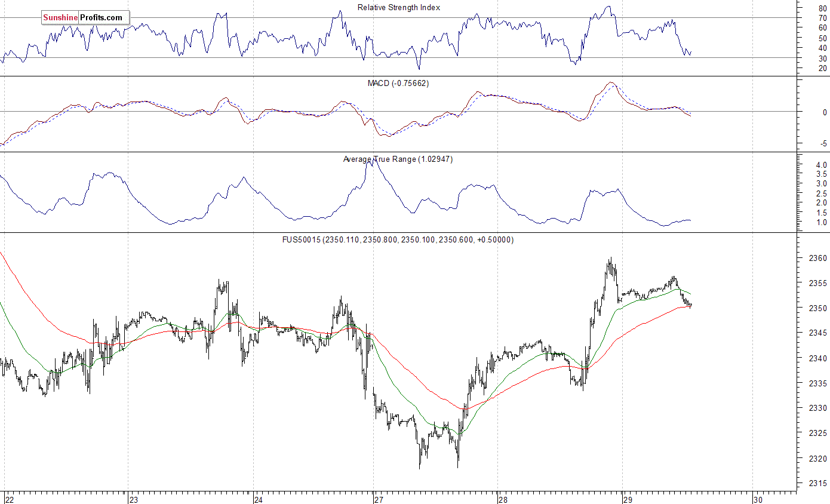The height and width of the screenshot is (504, 830).
Task: Select the 2360 price axis value
Action: tap(817, 259)
